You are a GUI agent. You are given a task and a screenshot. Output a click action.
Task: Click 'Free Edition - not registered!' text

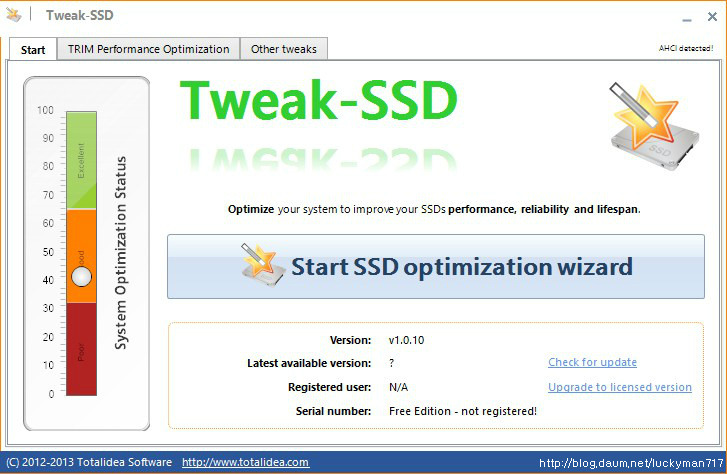[x=463, y=411]
